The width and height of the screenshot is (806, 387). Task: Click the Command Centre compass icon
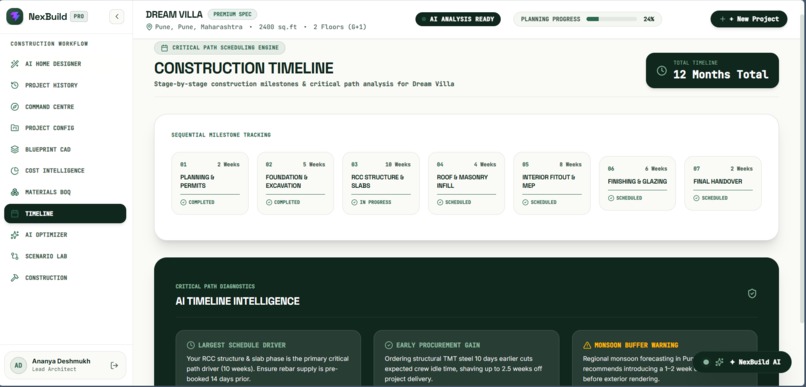point(15,107)
